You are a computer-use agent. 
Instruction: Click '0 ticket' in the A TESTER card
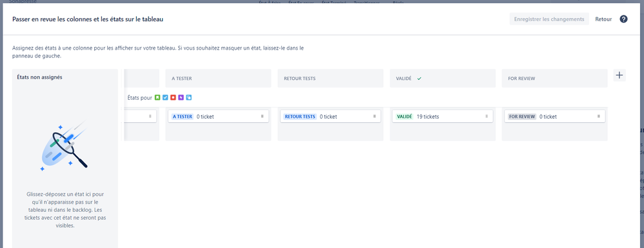pyautogui.click(x=205, y=117)
